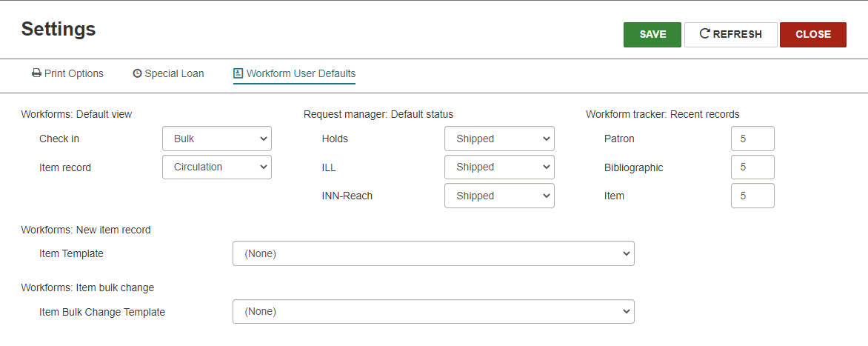Click the circular arrow refresh icon
This screenshot has height=346, width=868.
click(704, 34)
